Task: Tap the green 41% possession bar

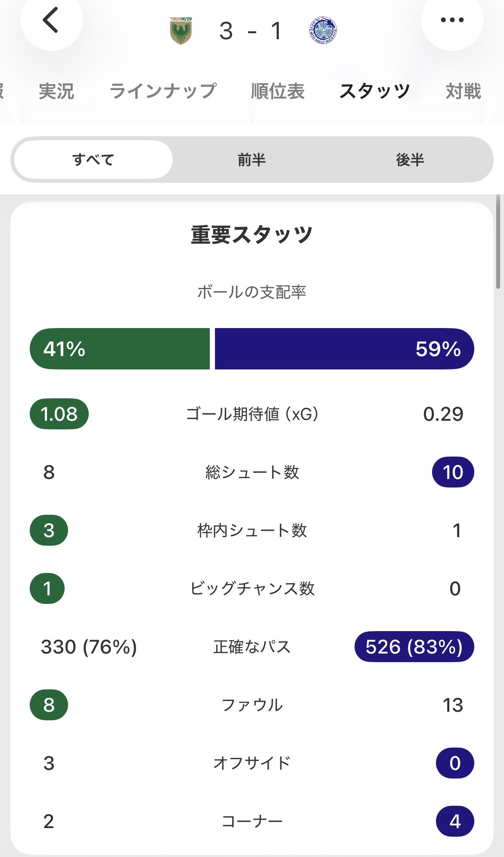Action: (120, 349)
